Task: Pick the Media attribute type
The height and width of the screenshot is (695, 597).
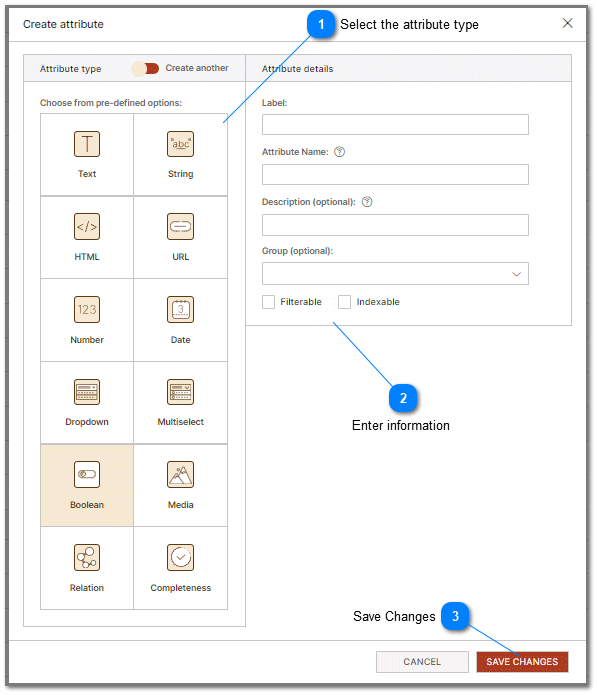Action: click(180, 485)
